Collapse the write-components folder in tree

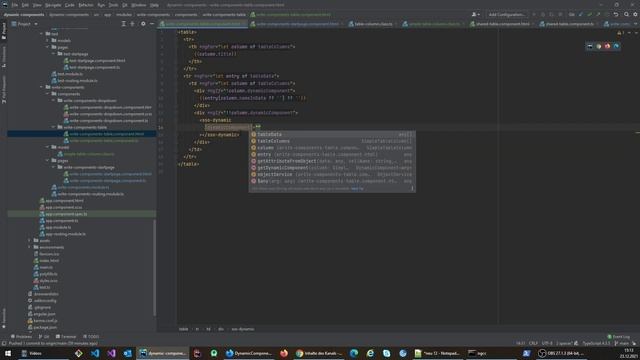click(42, 87)
